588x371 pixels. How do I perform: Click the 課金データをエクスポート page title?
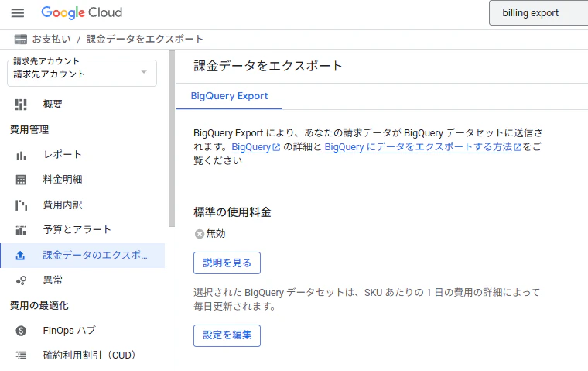click(268, 66)
